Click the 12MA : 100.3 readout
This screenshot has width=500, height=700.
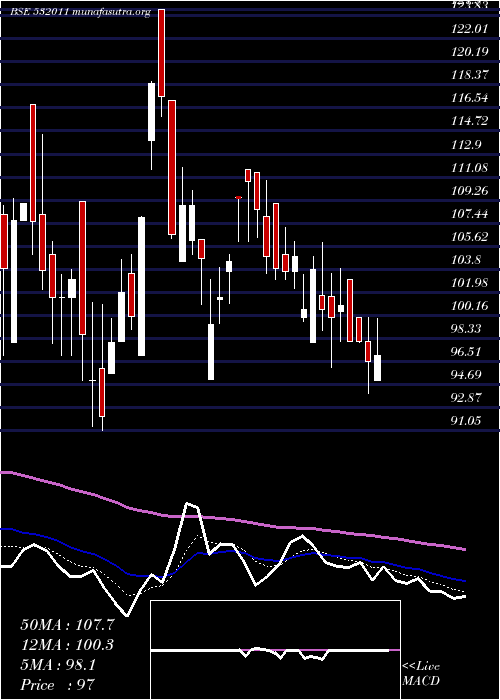[x=67, y=645]
